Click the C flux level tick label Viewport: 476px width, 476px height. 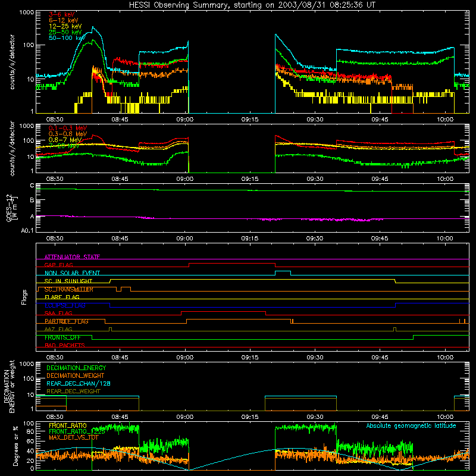[x=32, y=185]
